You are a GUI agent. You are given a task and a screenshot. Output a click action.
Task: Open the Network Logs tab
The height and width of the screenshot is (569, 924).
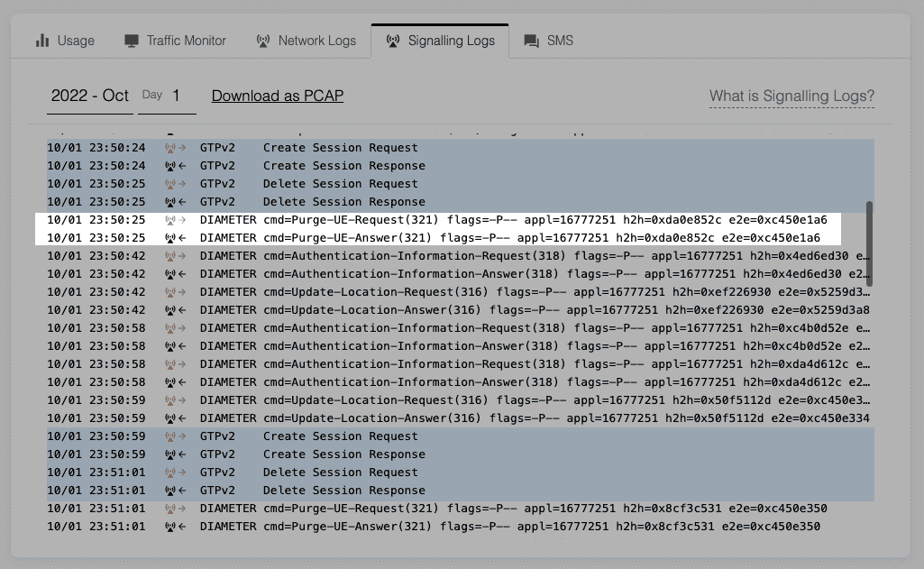[x=306, y=41]
